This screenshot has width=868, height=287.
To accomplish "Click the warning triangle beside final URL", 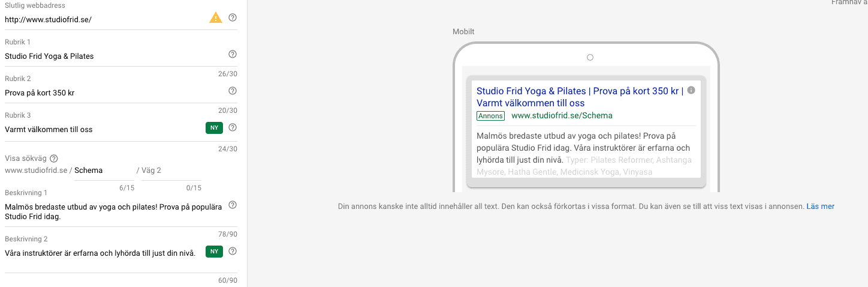I will click(x=216, y=18).
